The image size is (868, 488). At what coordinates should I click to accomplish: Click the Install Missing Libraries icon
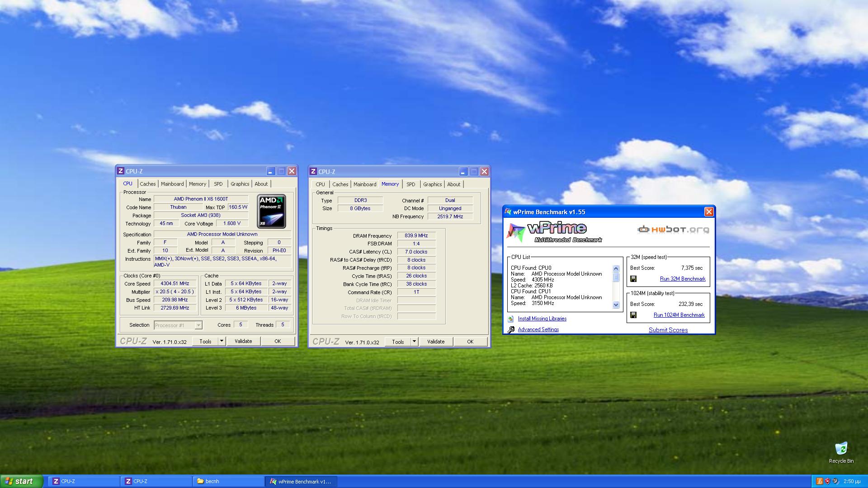[511, 319]
